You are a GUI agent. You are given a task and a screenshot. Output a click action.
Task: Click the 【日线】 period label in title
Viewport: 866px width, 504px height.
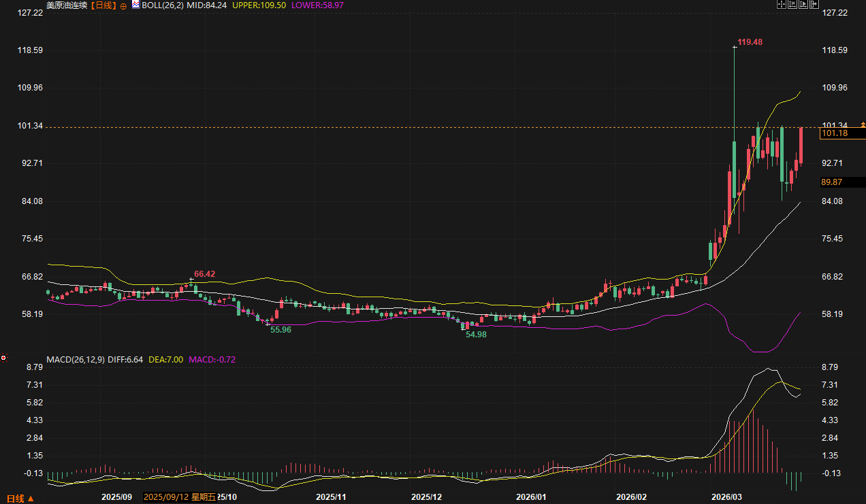tap(104, 5)
